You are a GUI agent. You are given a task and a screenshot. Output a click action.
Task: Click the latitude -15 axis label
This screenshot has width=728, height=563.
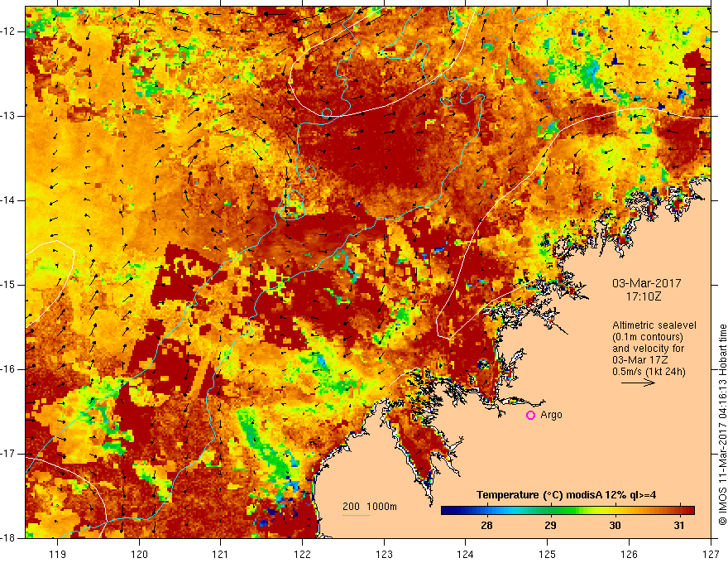8,285
